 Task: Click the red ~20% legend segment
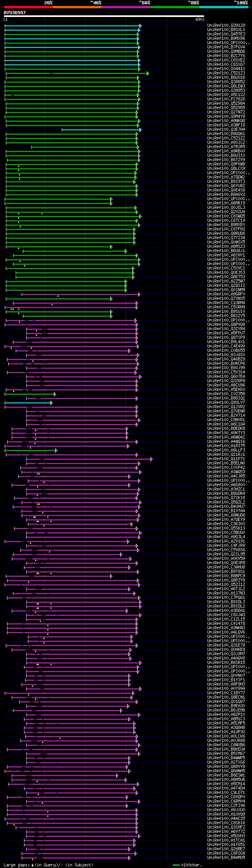28,7
